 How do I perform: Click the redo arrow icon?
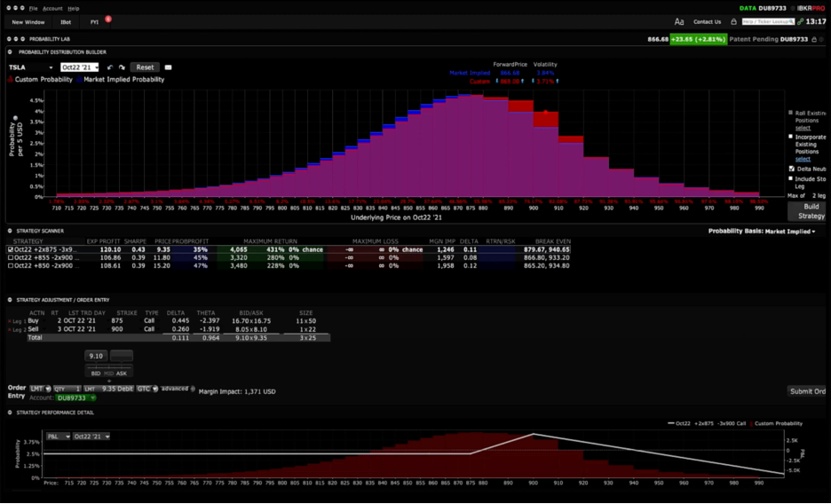[x=122, y=67]
